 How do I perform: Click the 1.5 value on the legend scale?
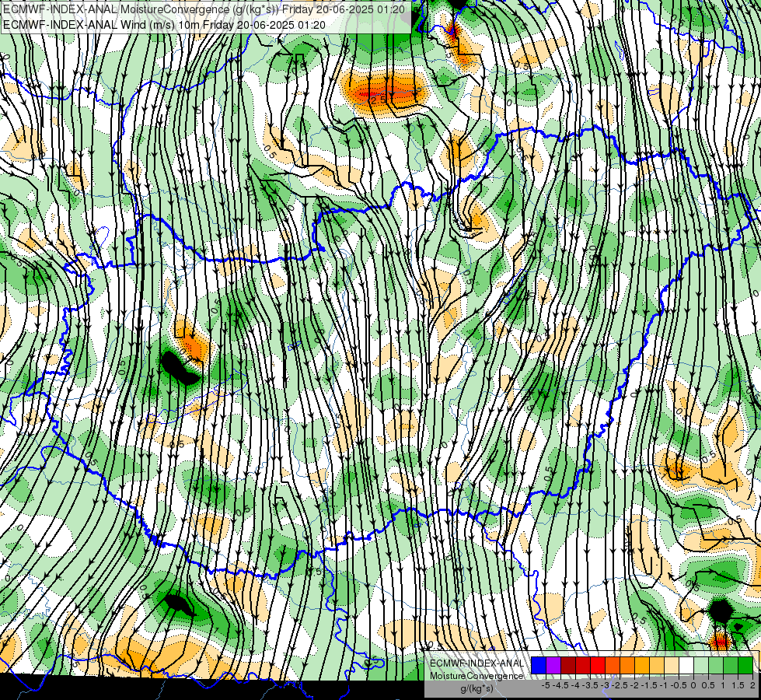(x=738, y=685)
